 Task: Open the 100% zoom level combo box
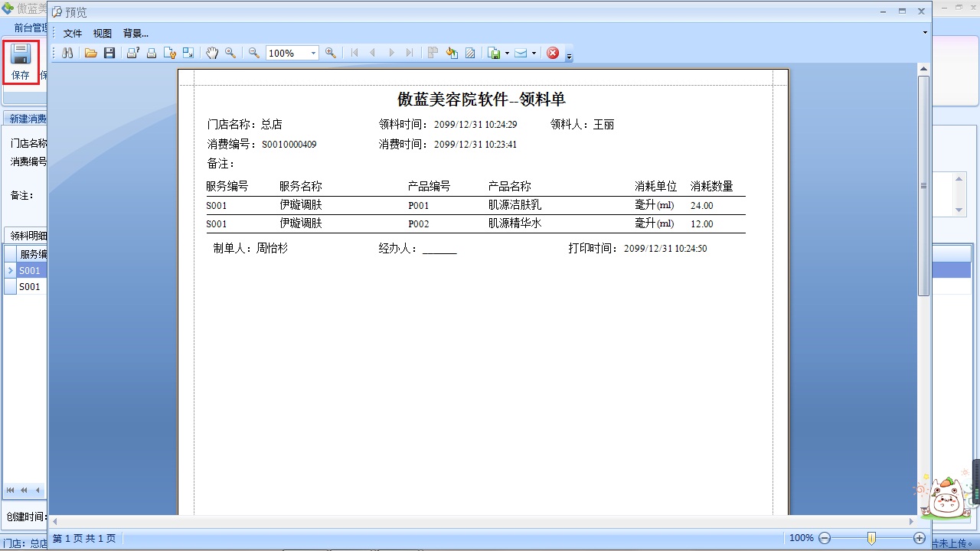[x=291, y=53]
